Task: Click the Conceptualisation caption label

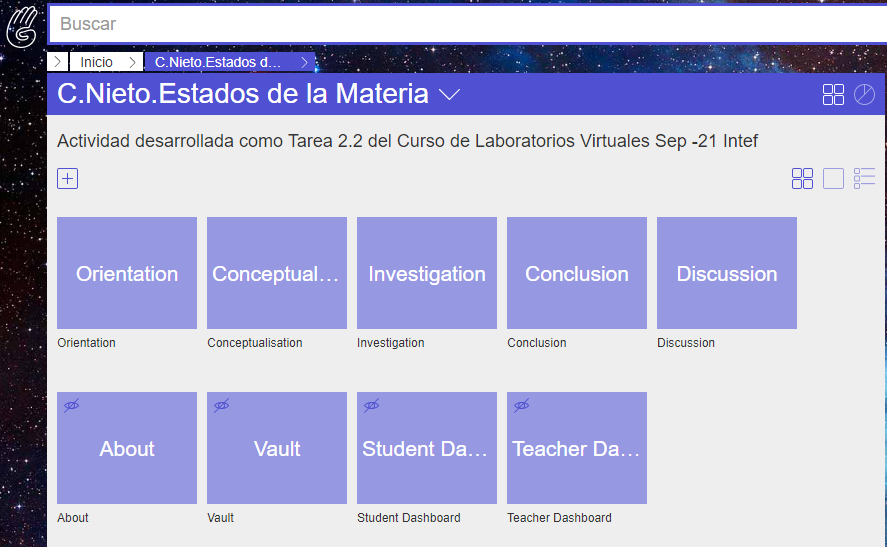Action: tap(255, 343)
